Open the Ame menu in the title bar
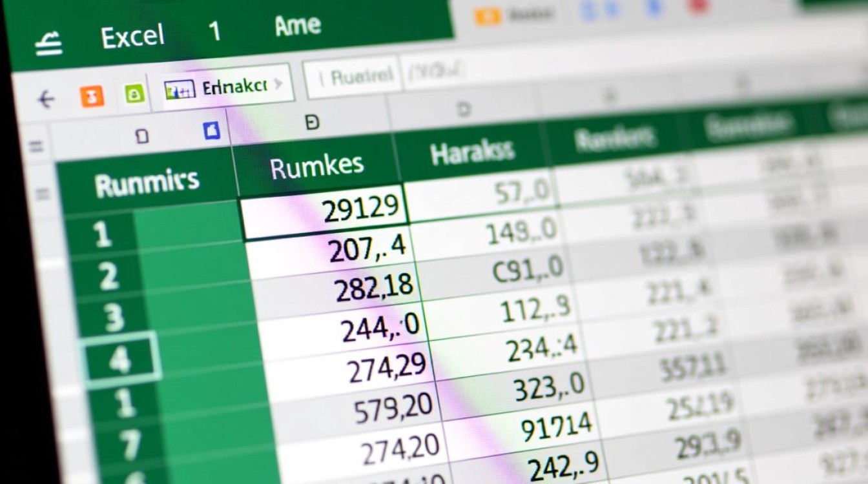This screenshot has height=484, width=868. coord(297,26)
